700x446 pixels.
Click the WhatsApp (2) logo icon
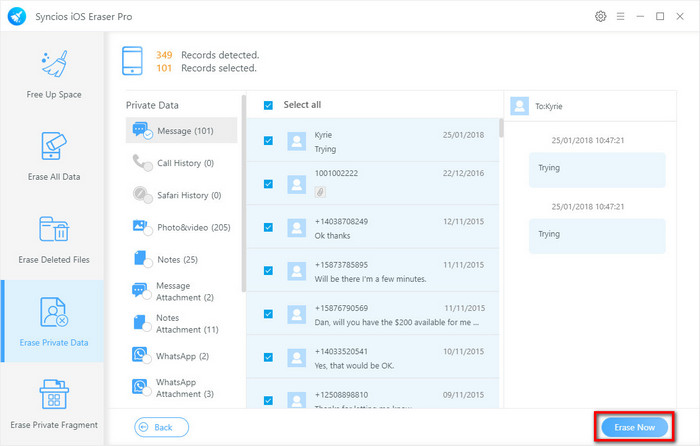tap(141, 355)
